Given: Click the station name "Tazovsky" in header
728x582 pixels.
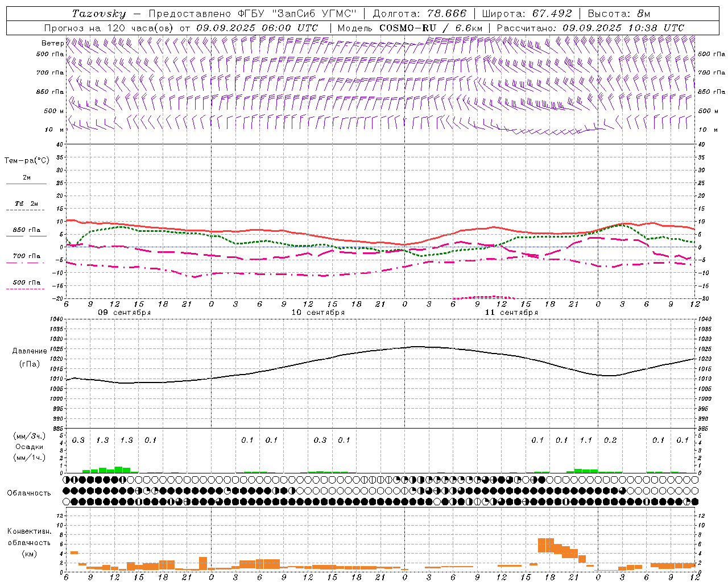Looking at the screenshot, I should (x=98, y=14).
